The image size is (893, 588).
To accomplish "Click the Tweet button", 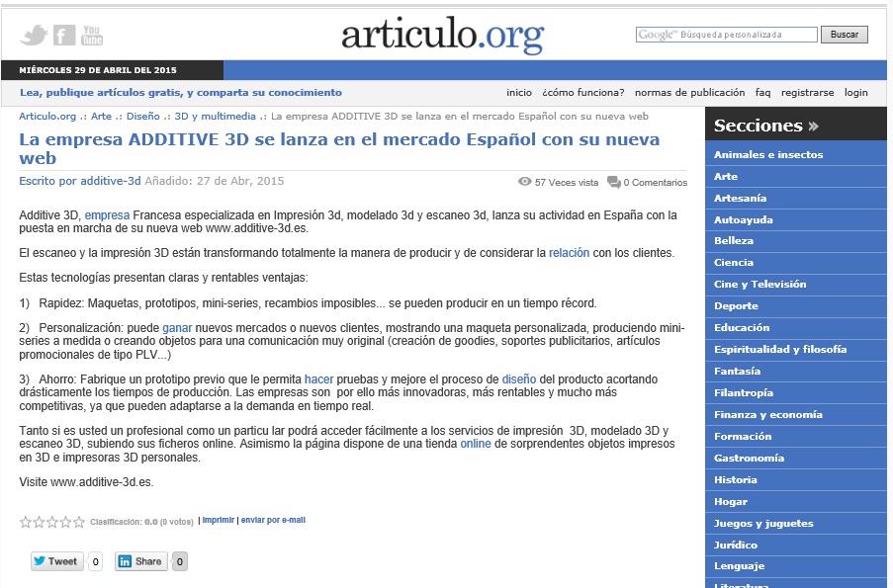I will (57, 561).
